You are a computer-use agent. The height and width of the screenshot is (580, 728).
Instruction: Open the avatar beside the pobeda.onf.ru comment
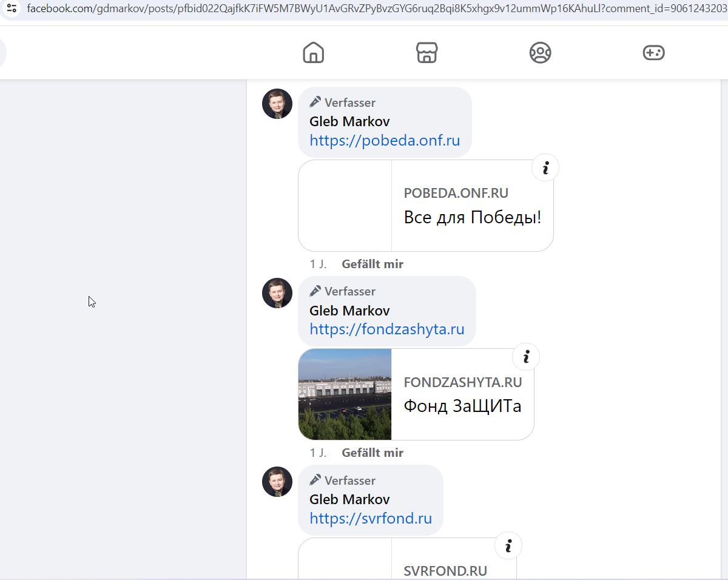coord(277,104)
